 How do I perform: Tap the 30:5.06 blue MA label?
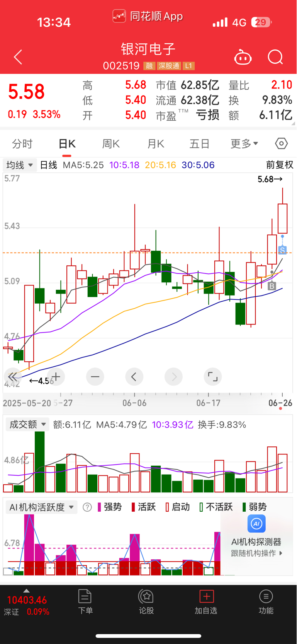198,165
